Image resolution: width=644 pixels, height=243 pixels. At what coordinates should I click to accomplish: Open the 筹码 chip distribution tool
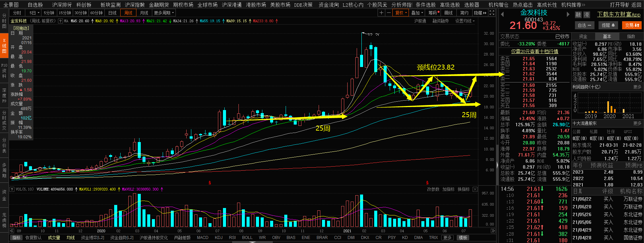click(x=434, y=13)
